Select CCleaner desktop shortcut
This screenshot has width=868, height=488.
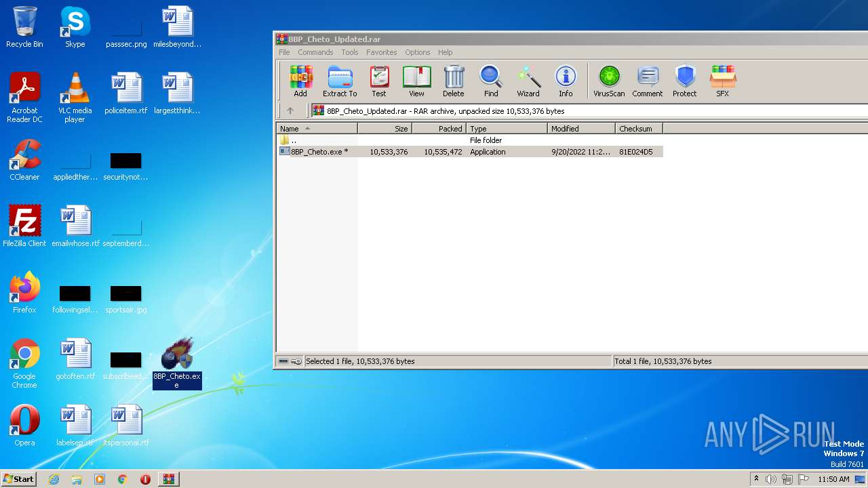24,160
